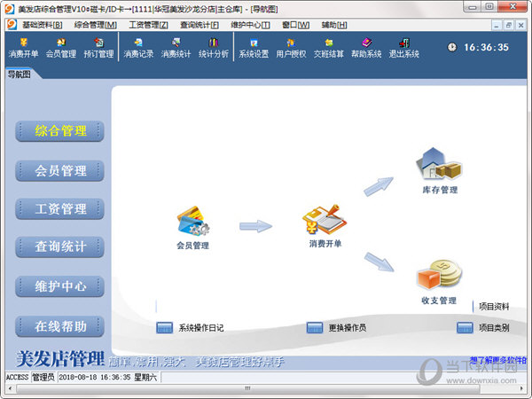
Task: Click the 想了解更多软件 link
Action: [498, 360]
